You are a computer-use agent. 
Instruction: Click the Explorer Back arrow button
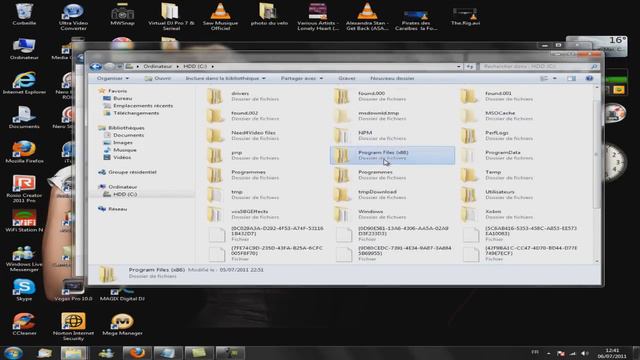coord(96,67)
